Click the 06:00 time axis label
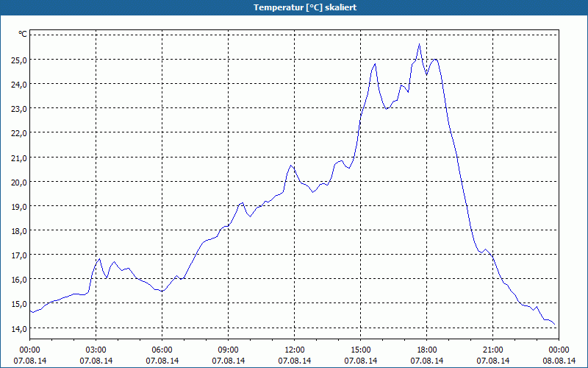Screen dimensions: 588x368 pyautogui.click(x=162, y=350)
